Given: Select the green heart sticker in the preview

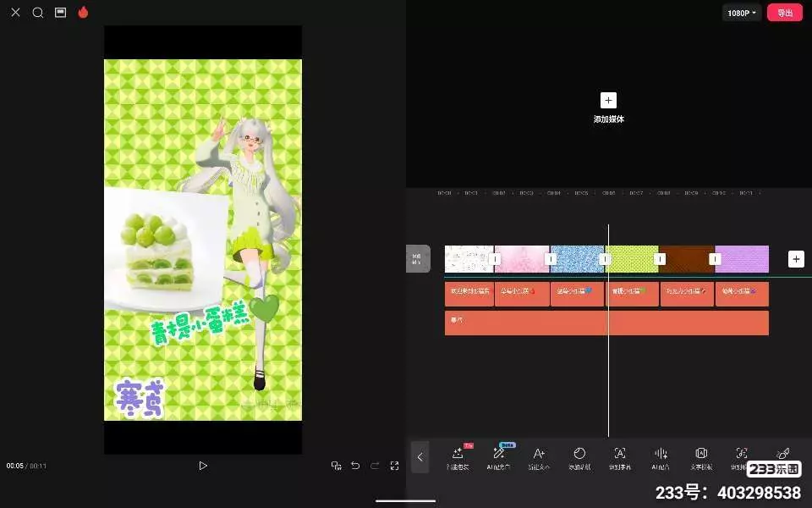Looking at the screenshot, I should 265,308.
